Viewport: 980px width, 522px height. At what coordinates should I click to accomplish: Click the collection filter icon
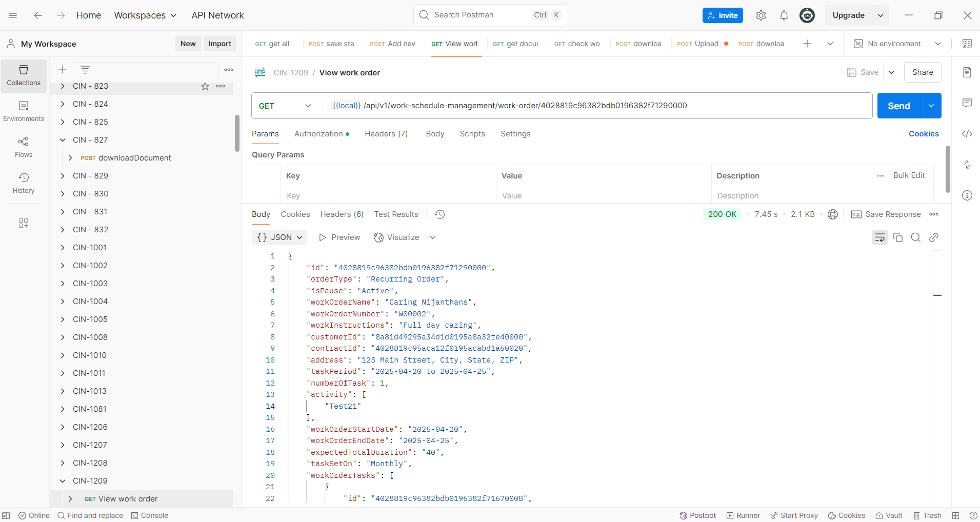[x=85, y=70]
